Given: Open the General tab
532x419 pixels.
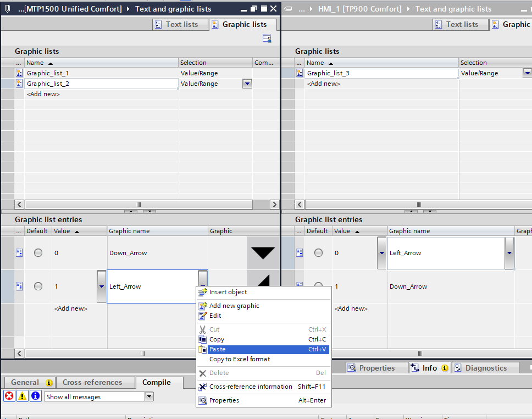Looking at the screenshot, I should [30, 382].
